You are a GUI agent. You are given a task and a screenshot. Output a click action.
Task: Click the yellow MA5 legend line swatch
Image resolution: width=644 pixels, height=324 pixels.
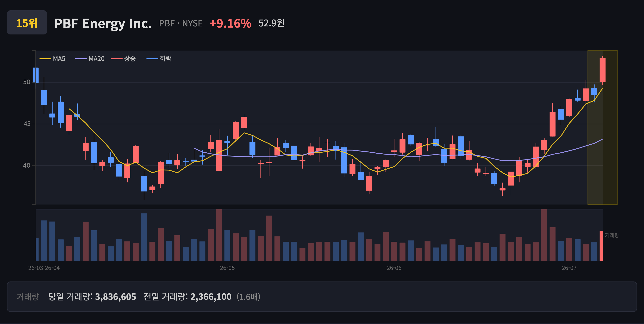click(x=45, y=59)
